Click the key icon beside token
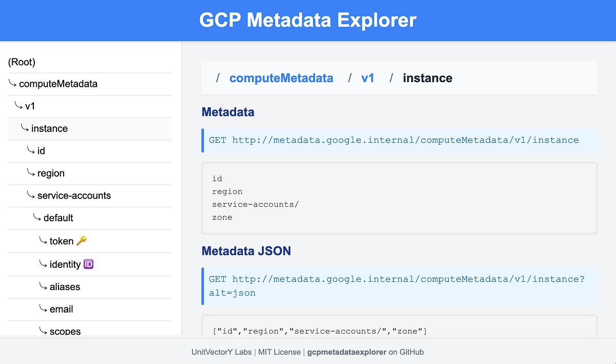Viewport: 616px width, 364px height. tap(81, 240)
